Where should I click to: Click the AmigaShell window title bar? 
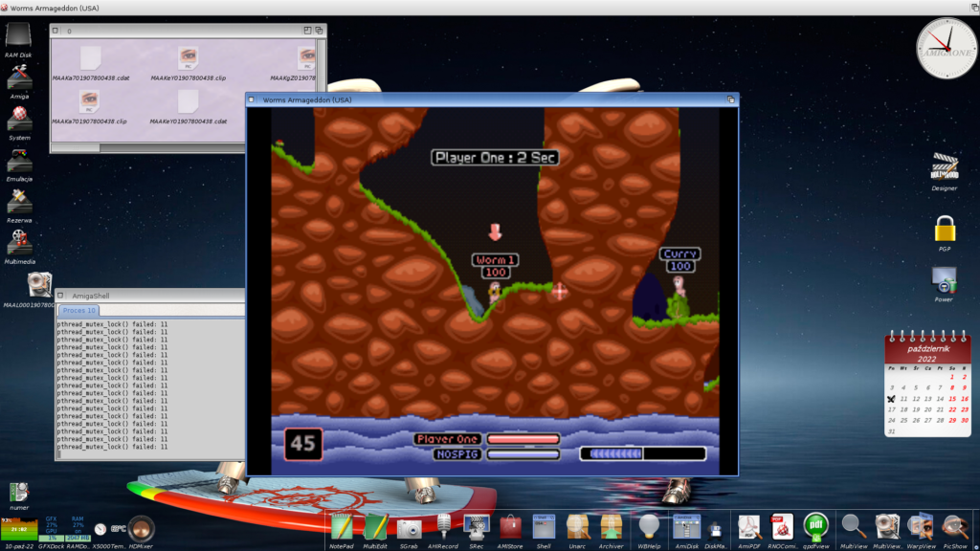pos(150,296)
